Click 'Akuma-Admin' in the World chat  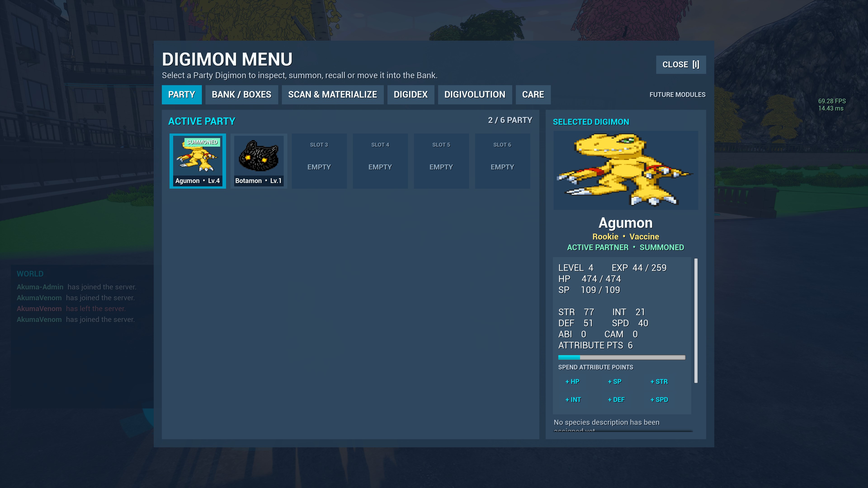point(40,287)
